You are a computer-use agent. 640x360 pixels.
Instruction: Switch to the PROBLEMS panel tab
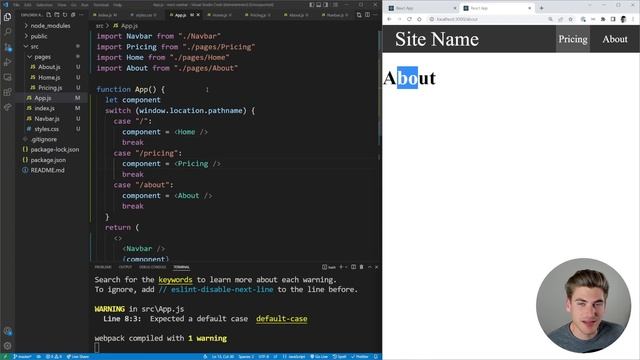click(103, 267)
